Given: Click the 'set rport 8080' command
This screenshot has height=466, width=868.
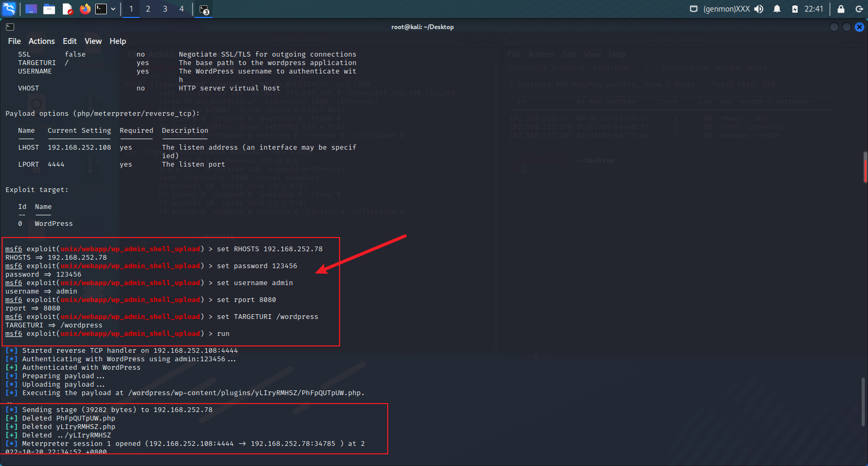Looking at the screenshot, I should [x=246, y=300].
